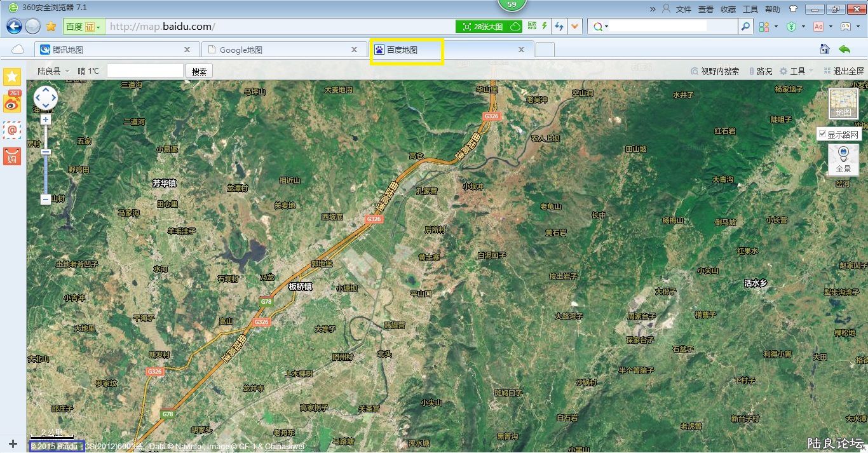Click the green undo-close arrow icon

coord(844,50)
